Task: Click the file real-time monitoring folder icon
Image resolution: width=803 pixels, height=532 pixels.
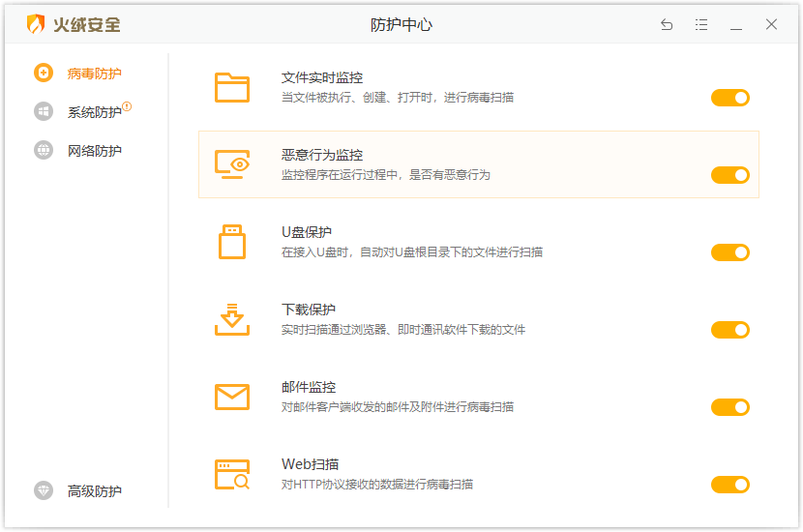Action: [x=232, y=88]
